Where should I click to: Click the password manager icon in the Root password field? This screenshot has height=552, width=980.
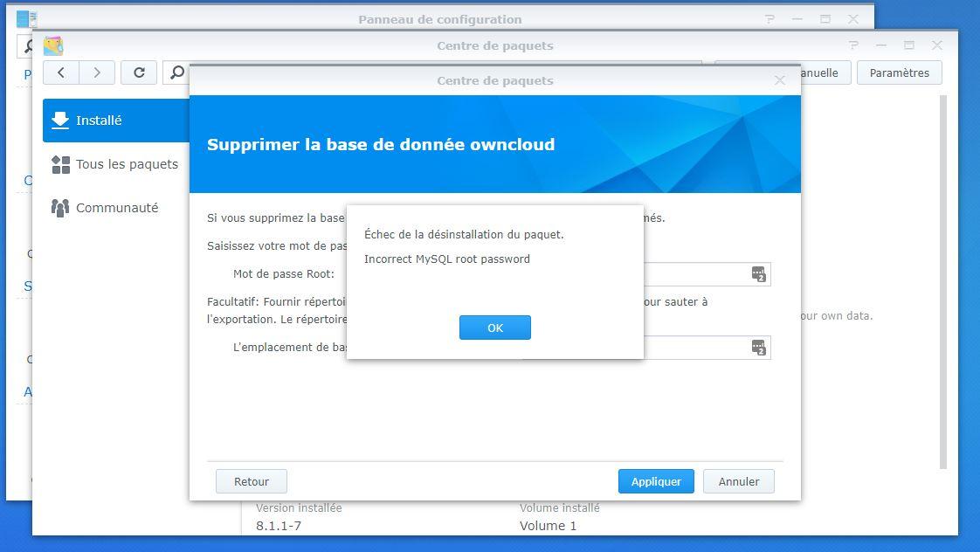[x=758, y=273]
